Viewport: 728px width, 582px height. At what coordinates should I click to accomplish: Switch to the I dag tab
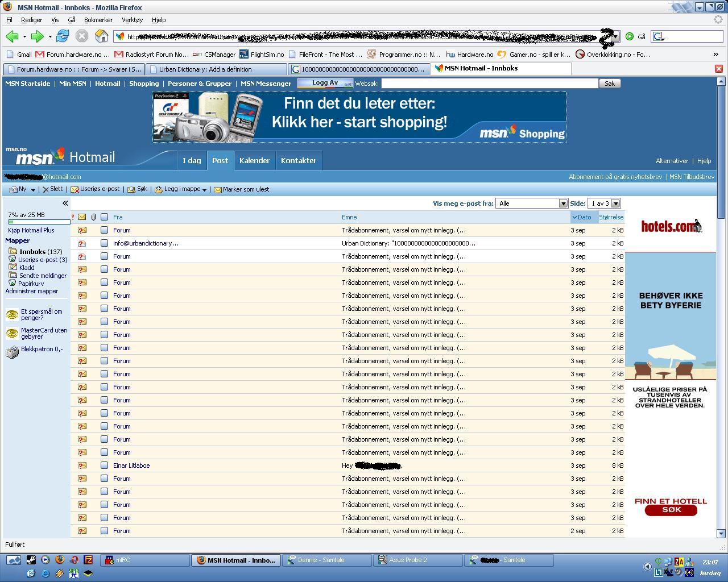(192, 161)
